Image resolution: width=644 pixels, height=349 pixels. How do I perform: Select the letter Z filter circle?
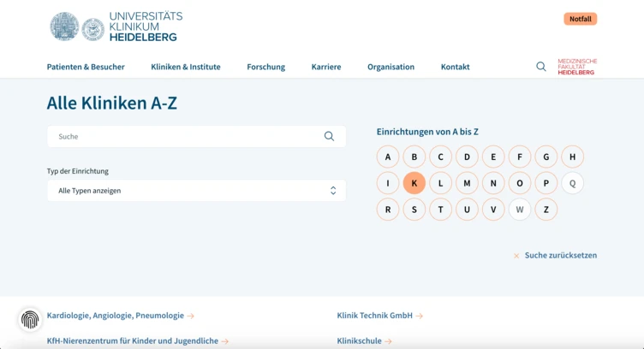tap(546, 210)
